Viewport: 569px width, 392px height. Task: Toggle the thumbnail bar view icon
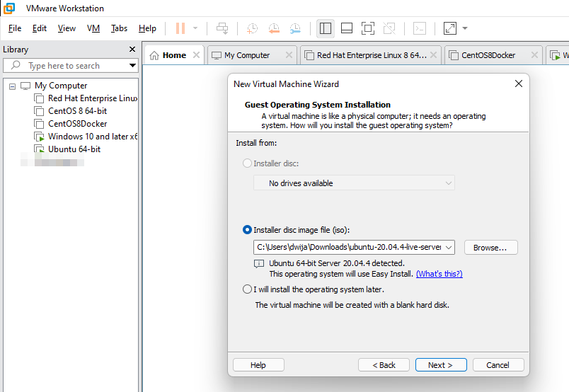[x=347, y=28]
